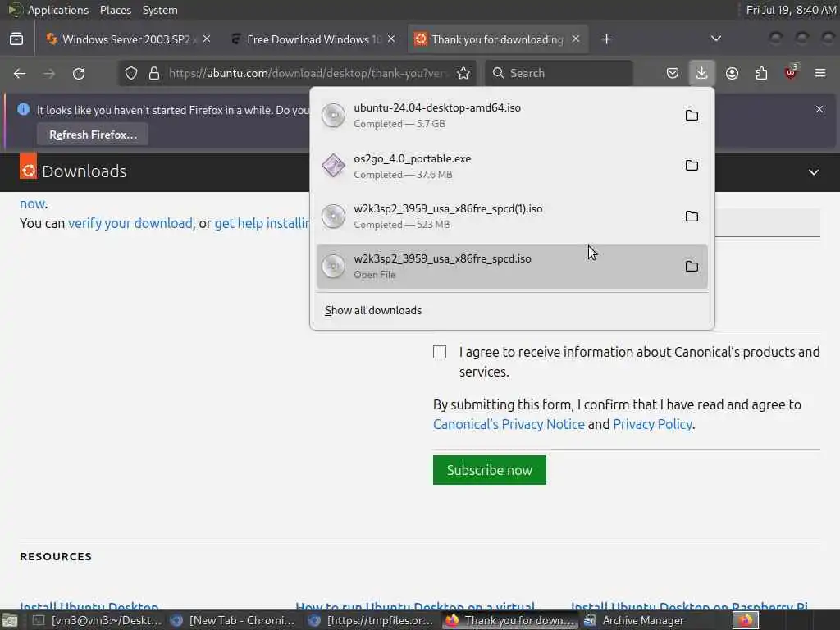Click the uBlock Origin extension icon
840x630 pixels.
(x=791, y=72)
